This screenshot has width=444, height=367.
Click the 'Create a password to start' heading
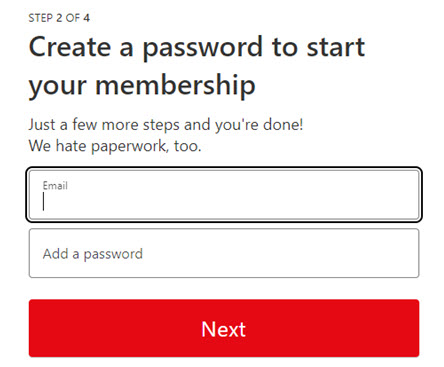[x=197, y=48]
